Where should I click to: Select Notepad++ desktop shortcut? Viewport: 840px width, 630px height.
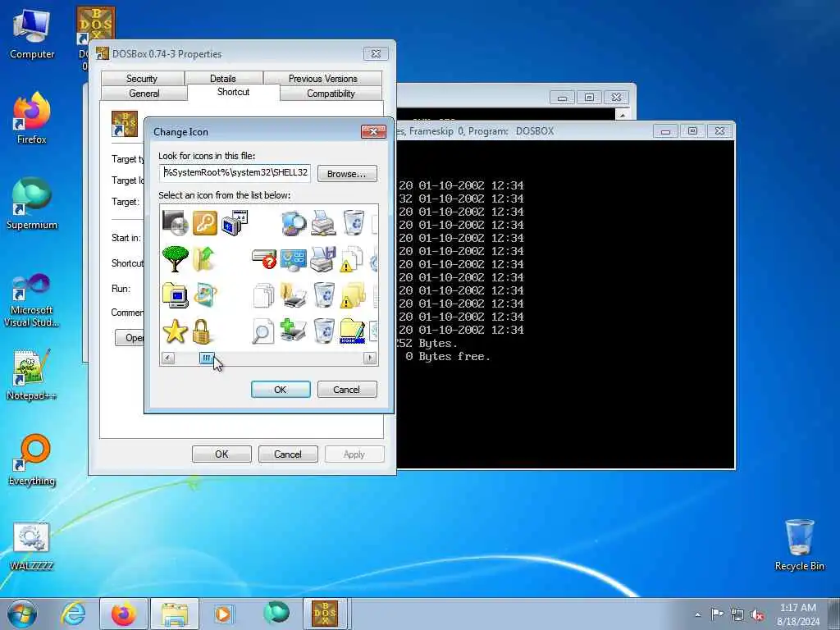click(x=32, y=374)
